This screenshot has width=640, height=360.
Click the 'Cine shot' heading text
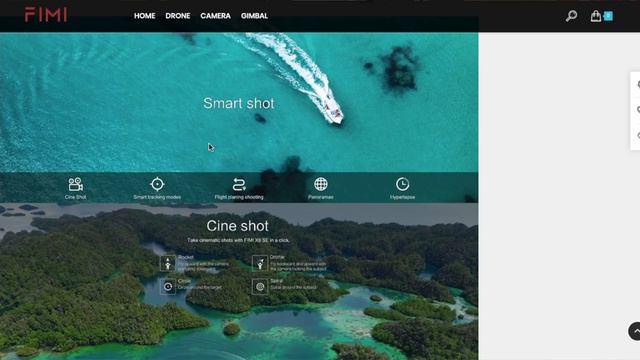[238, 226]
